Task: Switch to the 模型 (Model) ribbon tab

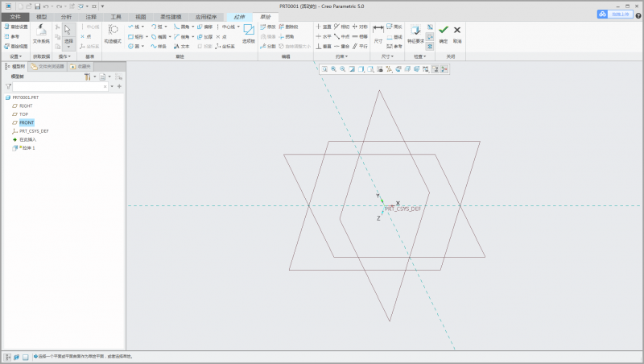Action: click(x=42, y=17)
